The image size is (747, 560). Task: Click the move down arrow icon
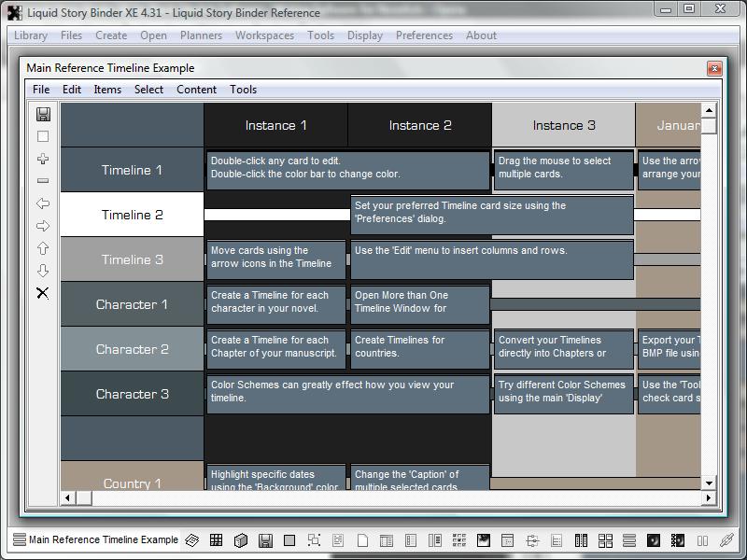point(43,271)
